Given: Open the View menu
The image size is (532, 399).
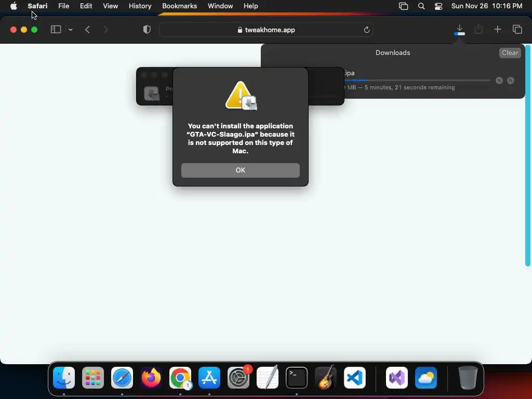Looking at the screenshot, I should coord(110,6).
